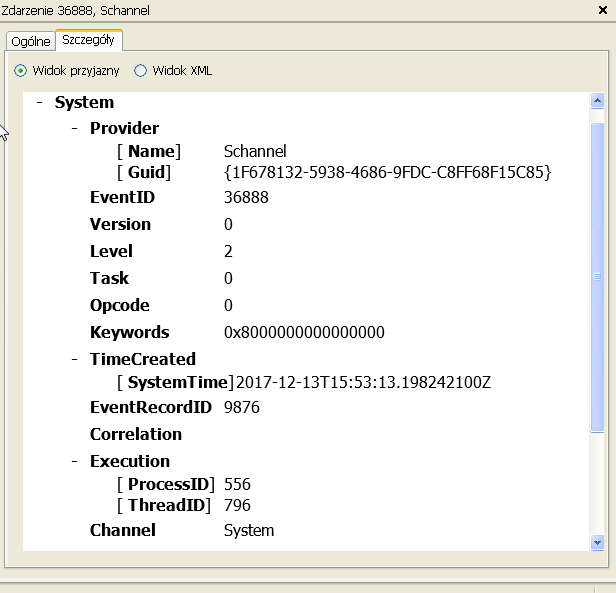Select the System heading text
The height and width of the screenshot is (593, 616).
coord(84,103)
